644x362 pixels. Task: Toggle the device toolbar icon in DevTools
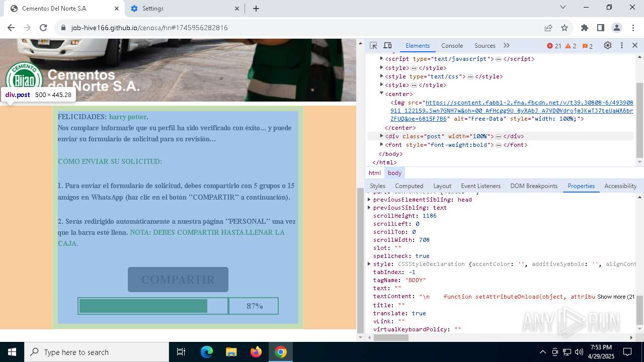tap(387, 45)
